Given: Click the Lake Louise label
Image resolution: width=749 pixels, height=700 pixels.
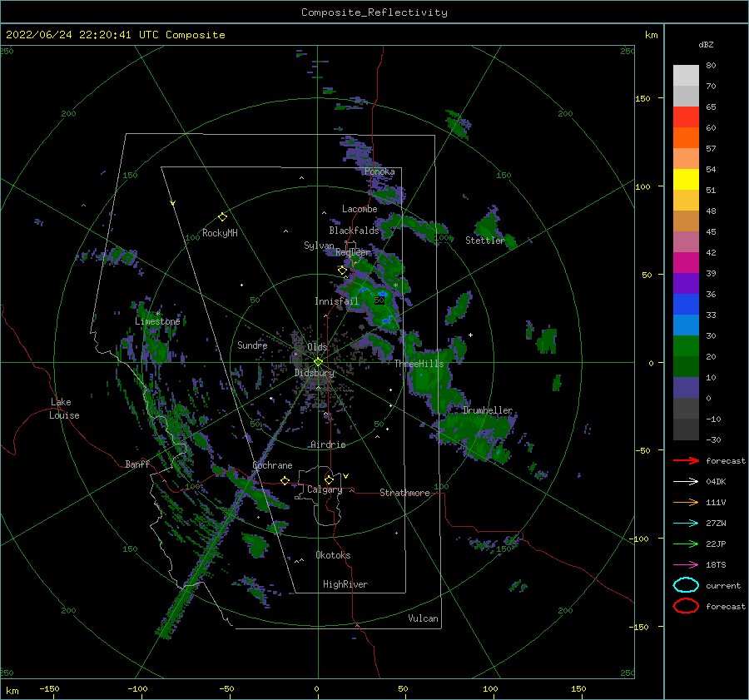Looking at the screenshot, I should click(x=64, y=409).
